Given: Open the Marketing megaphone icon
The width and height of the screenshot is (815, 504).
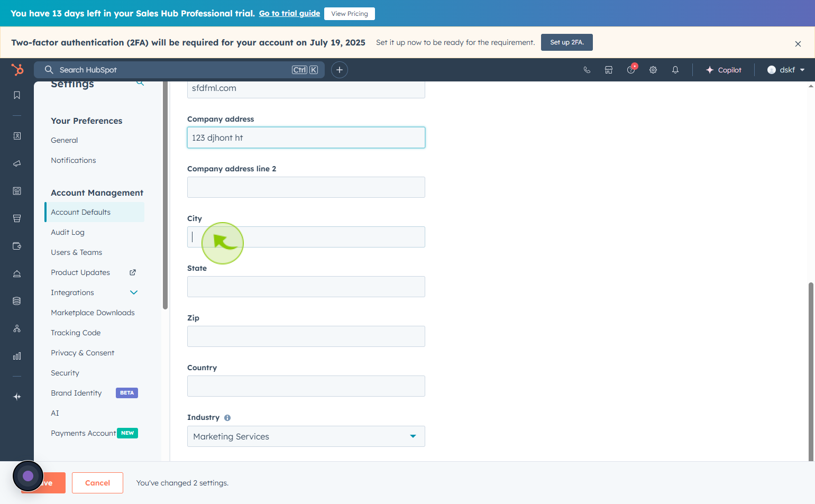Looking at the screenshot, I should coord(17,163).
